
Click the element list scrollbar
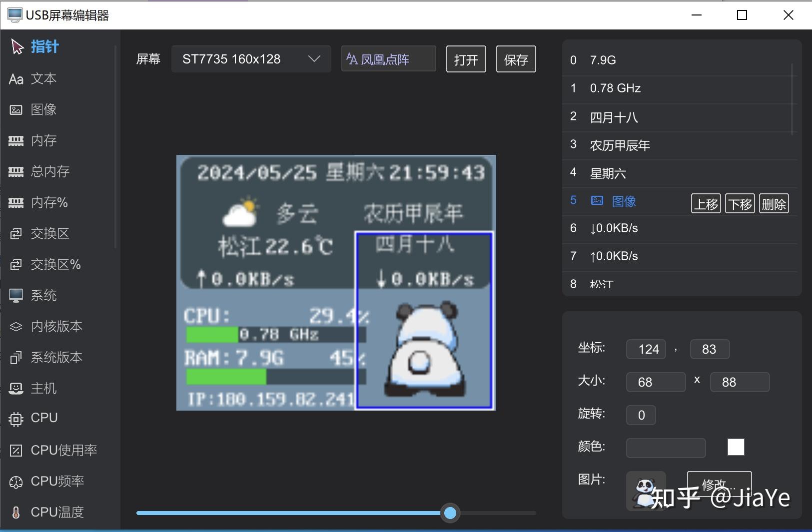pos(793,98)
